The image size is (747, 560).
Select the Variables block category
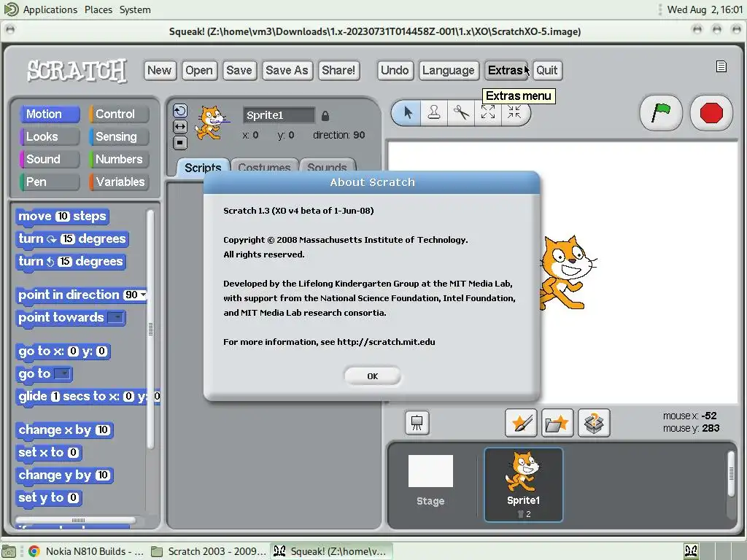pos(119,182)
